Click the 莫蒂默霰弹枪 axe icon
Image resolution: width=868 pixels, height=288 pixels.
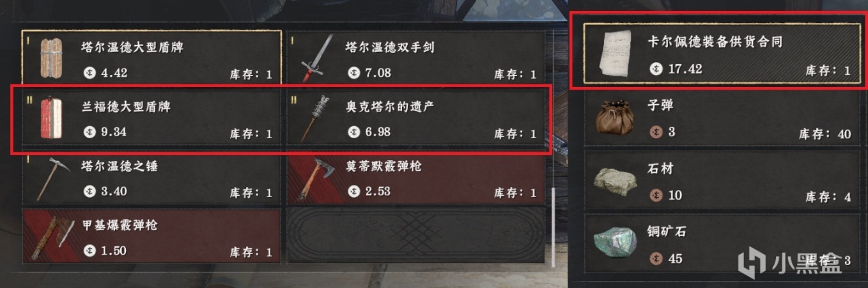[x=315, y=179]
